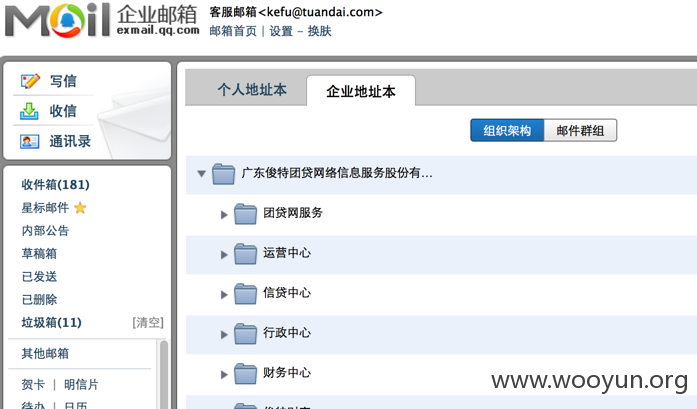This screenshot has height=409, width=697.
Task: Click the contacts card icon
Action: click(x=29, y=141)
